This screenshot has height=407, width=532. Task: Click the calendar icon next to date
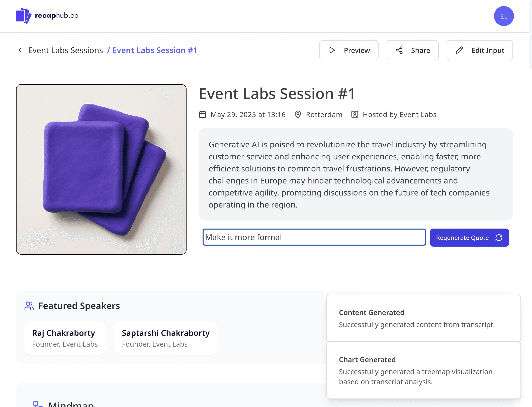[x=203, y=114]
